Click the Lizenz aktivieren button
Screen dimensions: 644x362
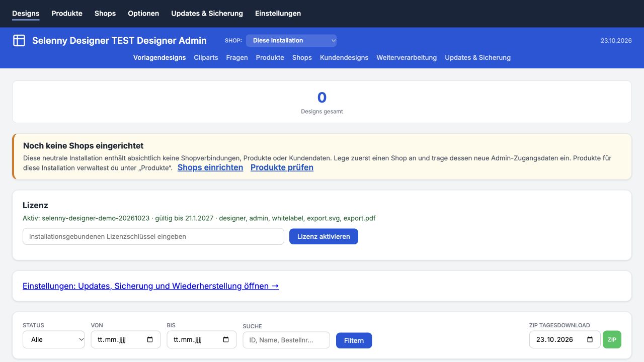coord(324,237)
